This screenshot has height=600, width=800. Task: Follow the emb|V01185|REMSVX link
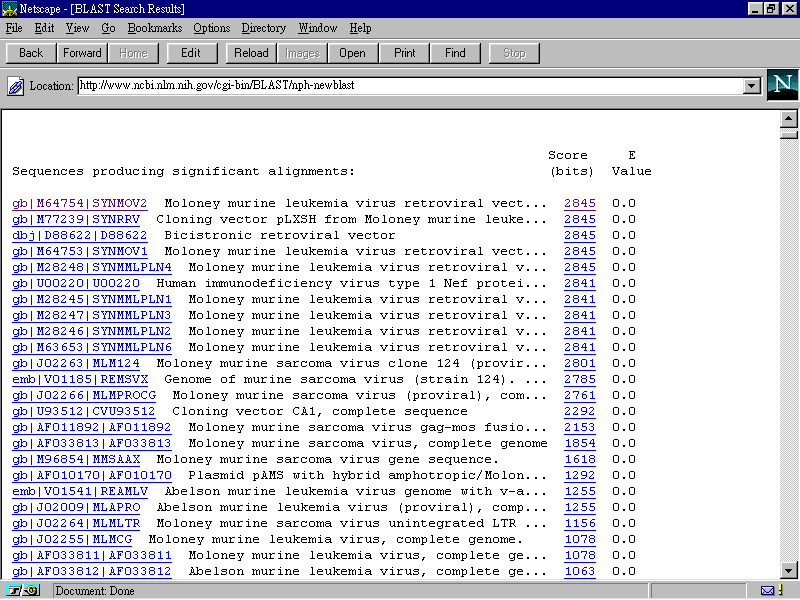[x=80, y=379]
